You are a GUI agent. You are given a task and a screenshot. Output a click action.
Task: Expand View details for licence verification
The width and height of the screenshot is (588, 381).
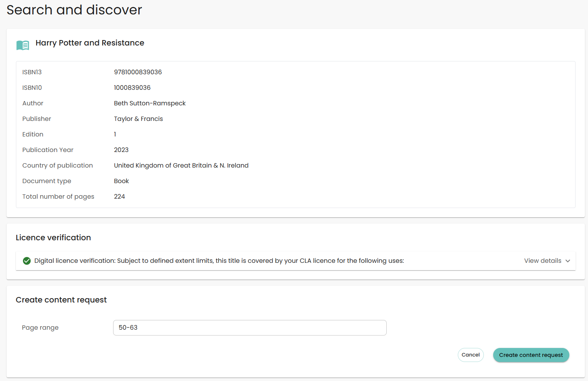547,261
